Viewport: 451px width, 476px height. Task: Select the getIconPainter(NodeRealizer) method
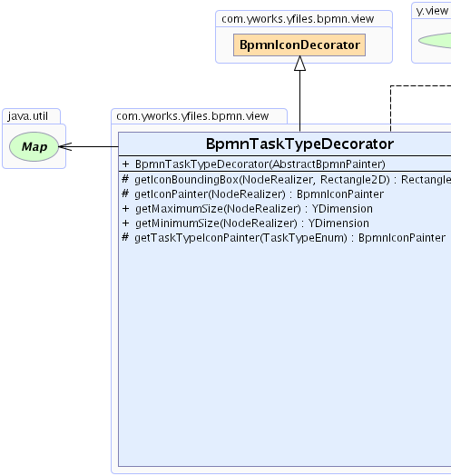point(260,194)
